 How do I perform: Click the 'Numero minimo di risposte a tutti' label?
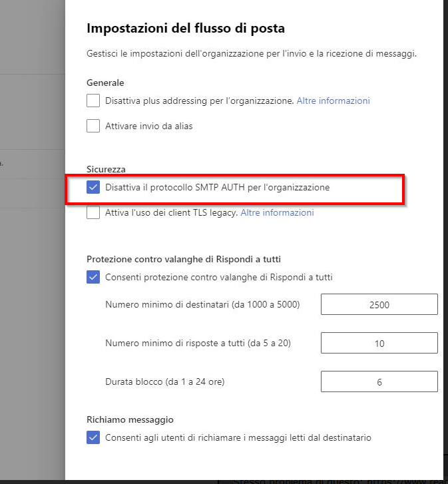point(198,343)
